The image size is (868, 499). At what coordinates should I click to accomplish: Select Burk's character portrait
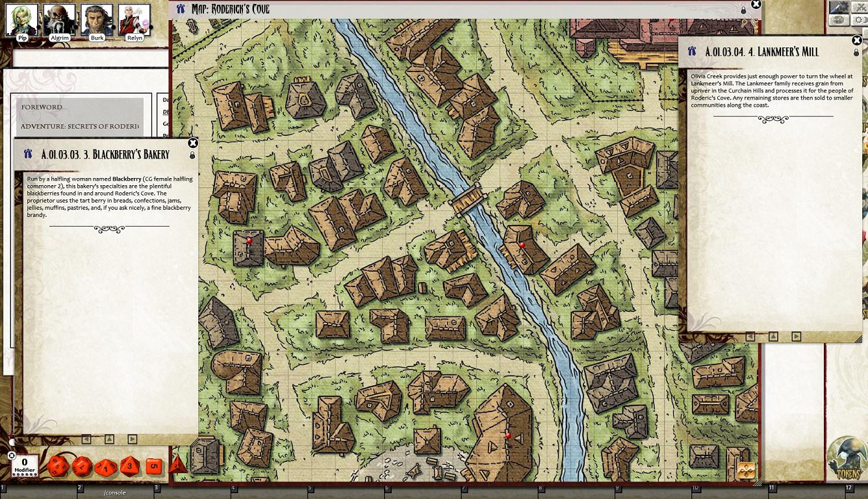point(97,18)
